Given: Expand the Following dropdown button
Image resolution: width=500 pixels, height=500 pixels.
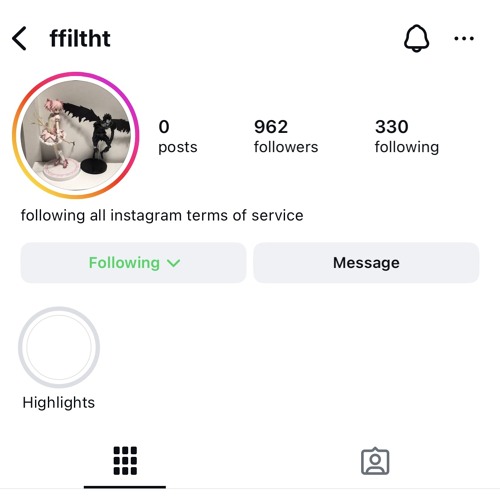Looking at the screenshot, I should tap(133, 263).
